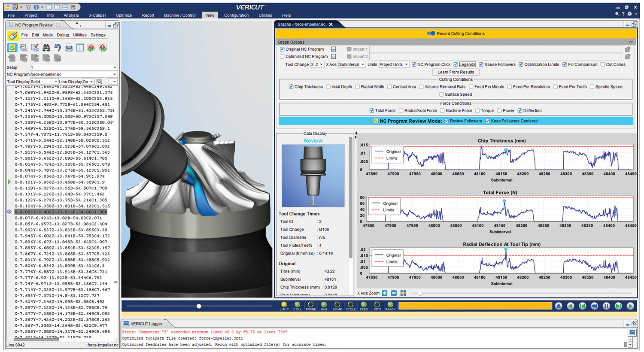644x352 pixels.
Task: Click the print icon in NC Program Review
Action: tap(69, 48)
